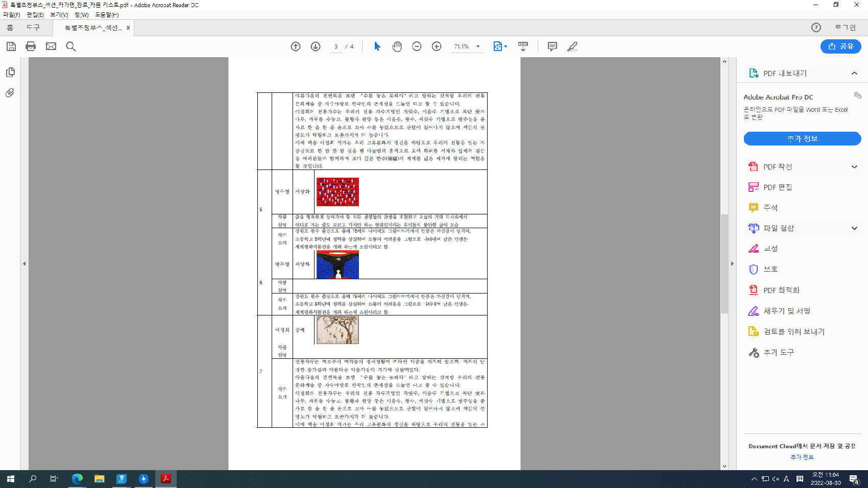Click the blue 추가 정보 button
Screen dimensions: 868x488
tap(802, 138)
